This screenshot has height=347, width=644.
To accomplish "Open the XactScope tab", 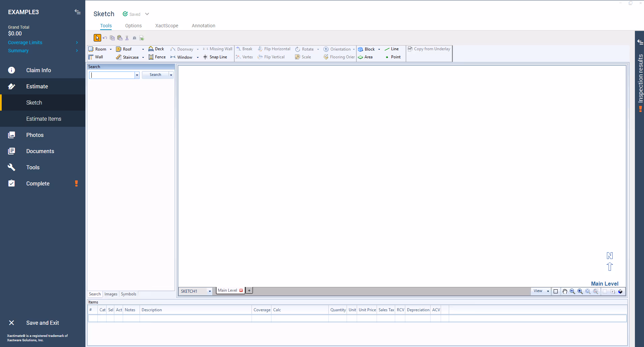I will (167, 26).
